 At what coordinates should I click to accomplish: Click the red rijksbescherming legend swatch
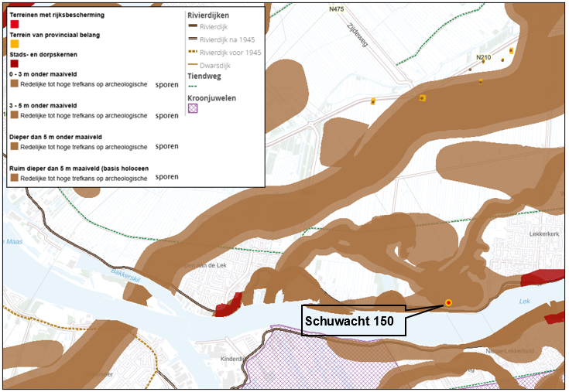[15, 24]
